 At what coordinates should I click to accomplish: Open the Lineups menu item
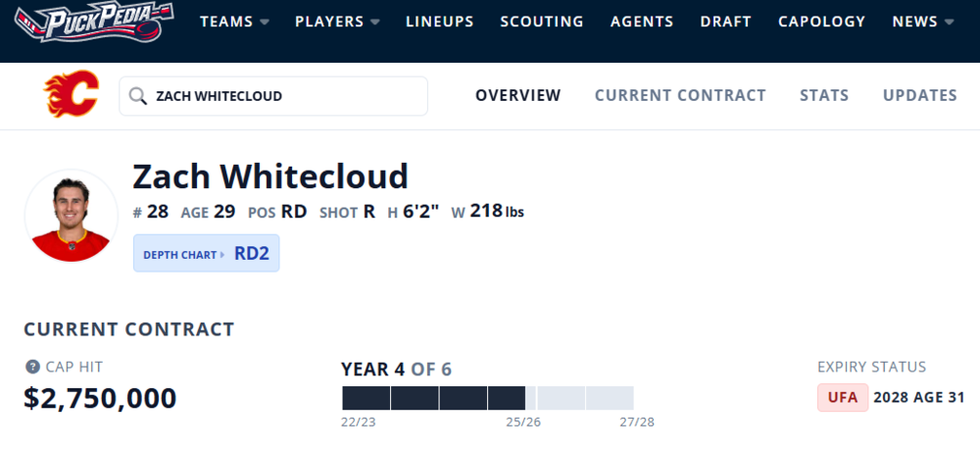(x=439, y=22)
